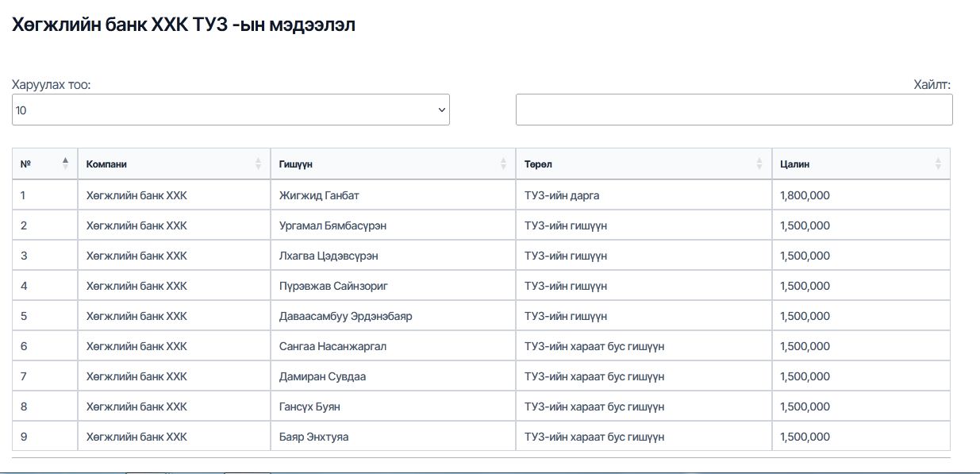
Task: Select the ТУЗ-ийн дарга type cell
Action: pos(567,195)
